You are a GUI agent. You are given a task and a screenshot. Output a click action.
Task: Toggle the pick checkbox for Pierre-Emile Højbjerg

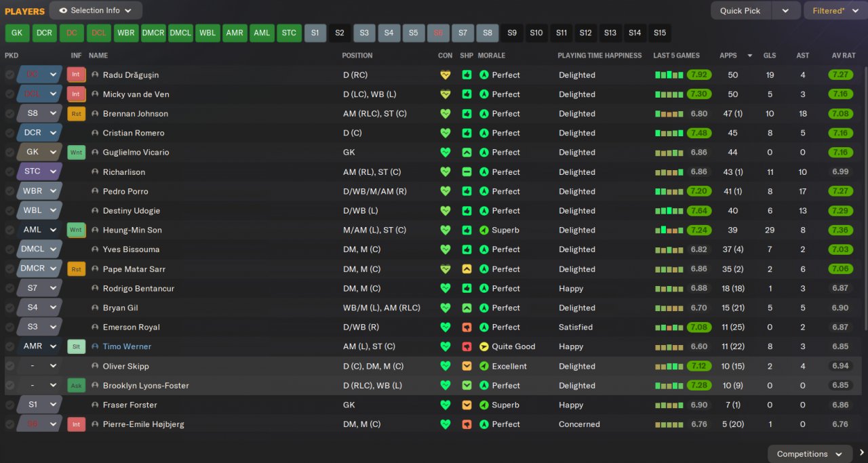(9, 424)
